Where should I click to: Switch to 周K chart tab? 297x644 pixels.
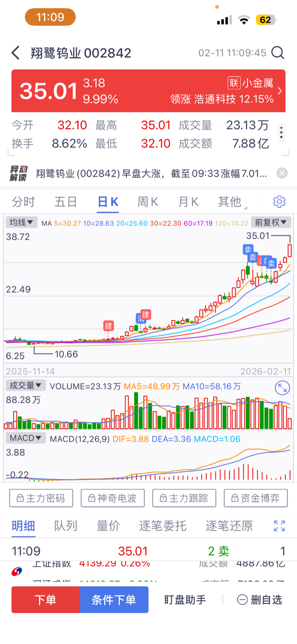coord(148,202)
